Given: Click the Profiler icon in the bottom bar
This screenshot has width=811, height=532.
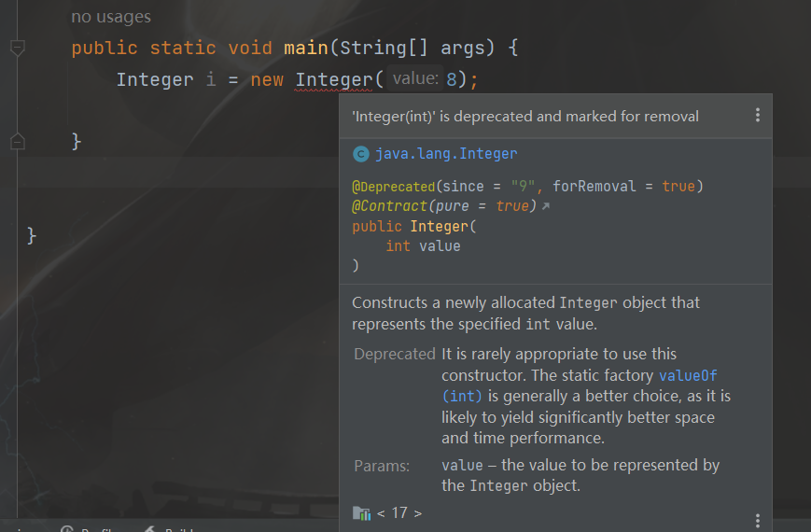Looking at the screenshot, I should (x=67, y=529).
